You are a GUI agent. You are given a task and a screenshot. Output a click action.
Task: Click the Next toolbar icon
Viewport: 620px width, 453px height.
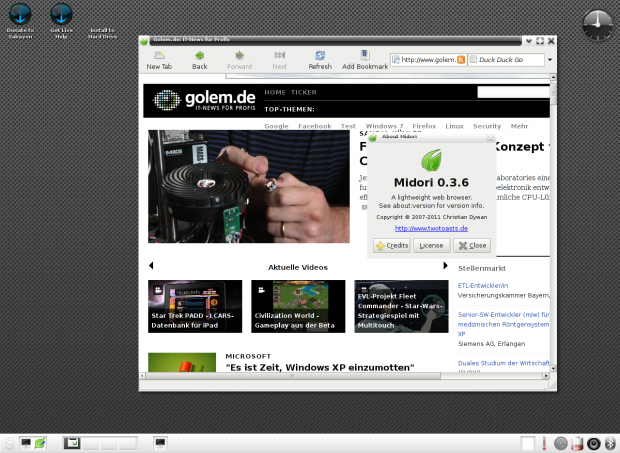coord(280,60)
